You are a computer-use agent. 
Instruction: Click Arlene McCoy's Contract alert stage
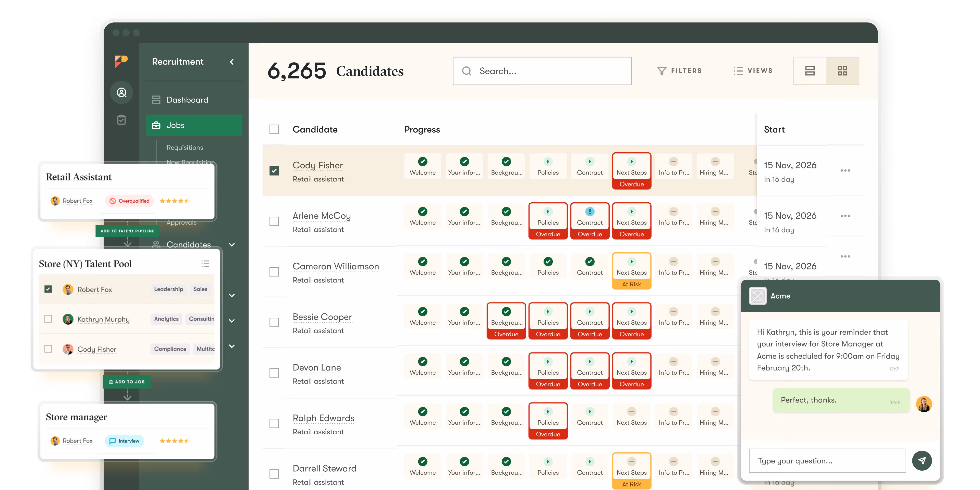[x=590, y=221]
